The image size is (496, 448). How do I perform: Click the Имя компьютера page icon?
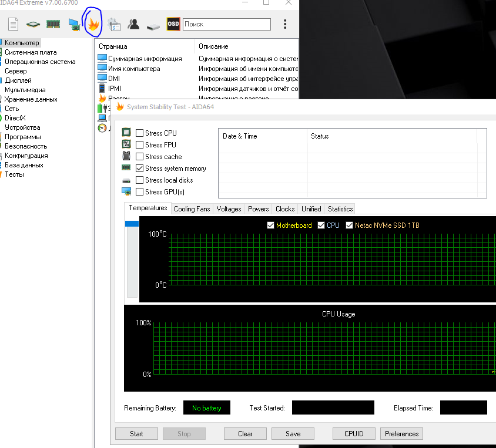click(x=102, y=68)
